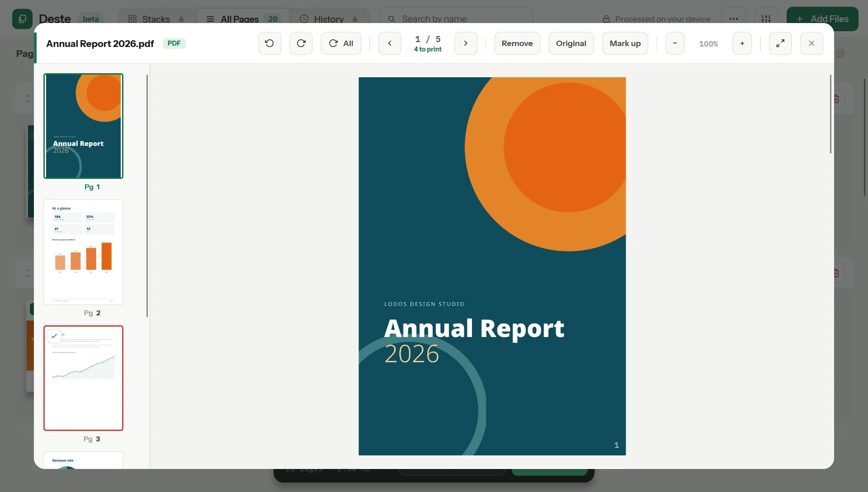This screenshot has width=868, height=492.
Task: Click the PDF file type badge
Action: tap(174, 43)
